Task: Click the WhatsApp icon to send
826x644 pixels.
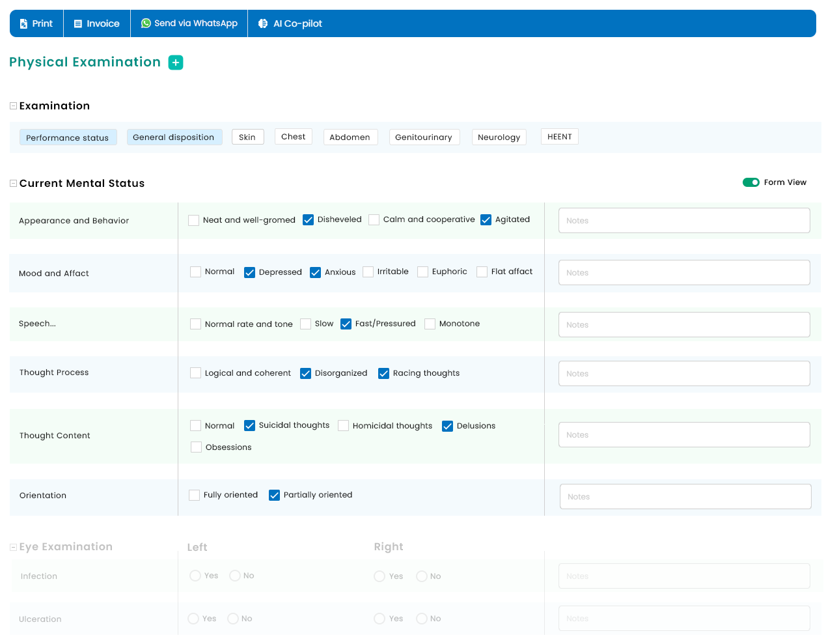Action: pos(146,23)
